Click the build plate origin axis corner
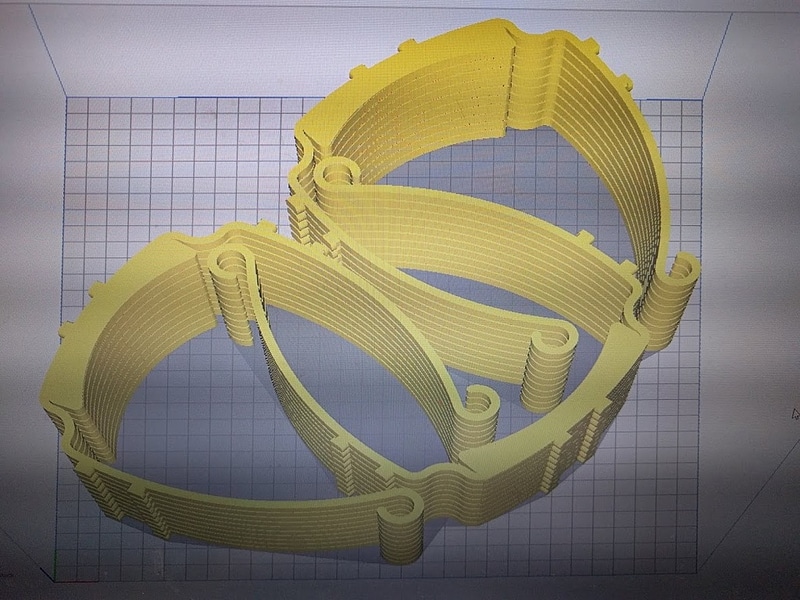This screenshot has width=800, height=600. (53, 578)
